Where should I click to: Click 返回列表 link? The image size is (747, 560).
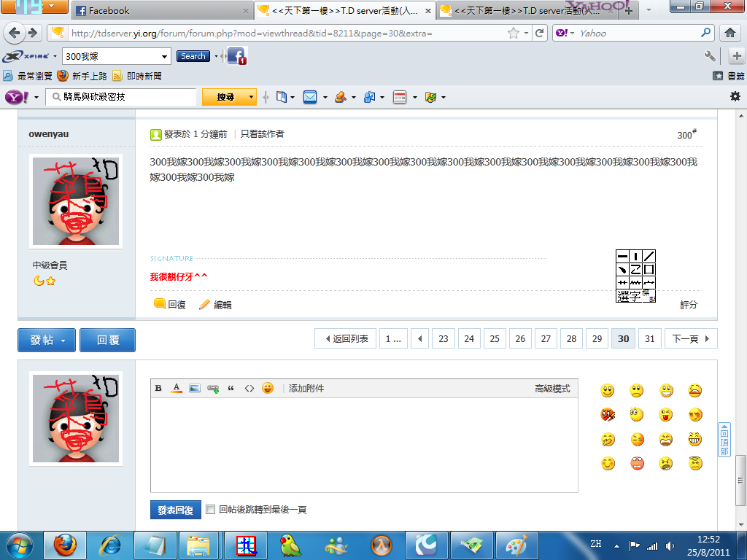click(345, 338)
